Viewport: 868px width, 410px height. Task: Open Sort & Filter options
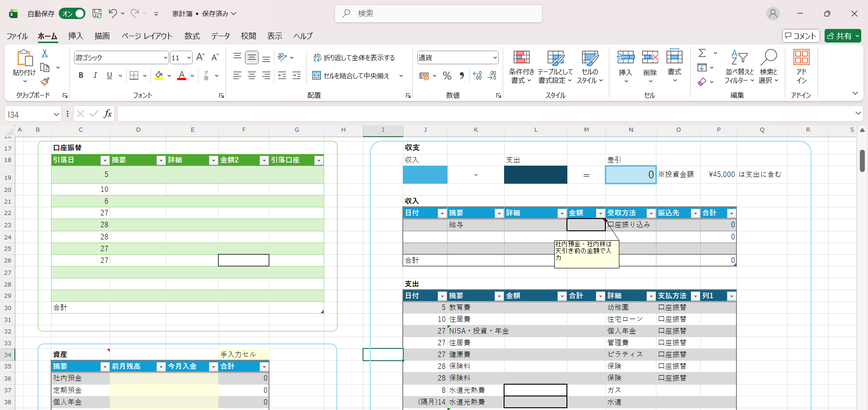click(739, 67)
